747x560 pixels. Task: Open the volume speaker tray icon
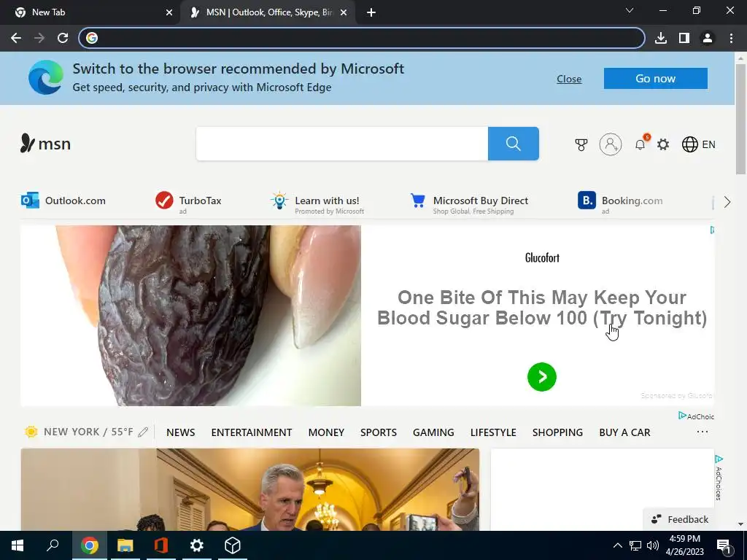(x=653, y=545)
